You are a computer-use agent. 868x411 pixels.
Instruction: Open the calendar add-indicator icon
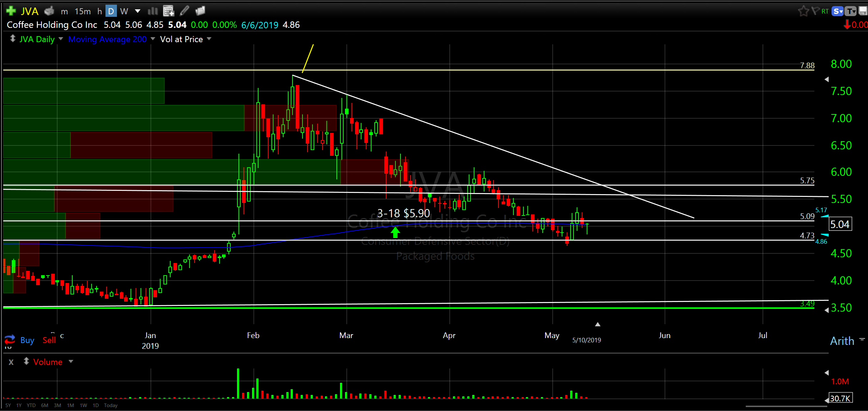tap(168, 11)
